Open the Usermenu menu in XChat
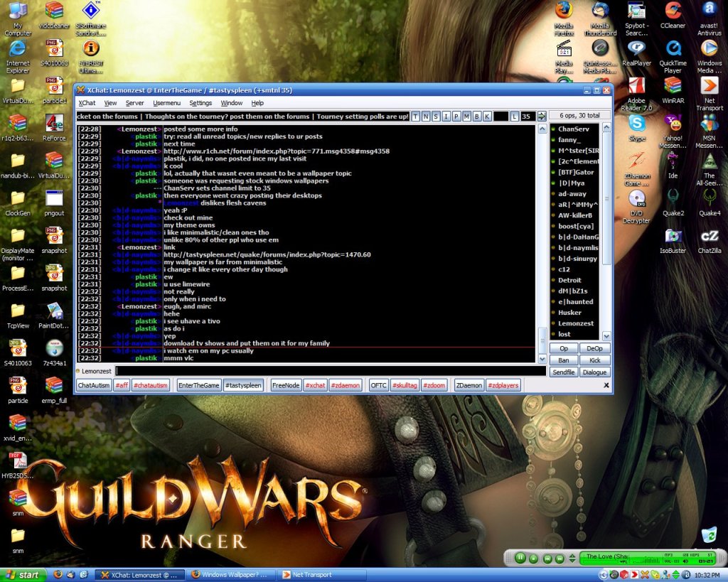Screen dimensions: 728x582 [166, 103]
